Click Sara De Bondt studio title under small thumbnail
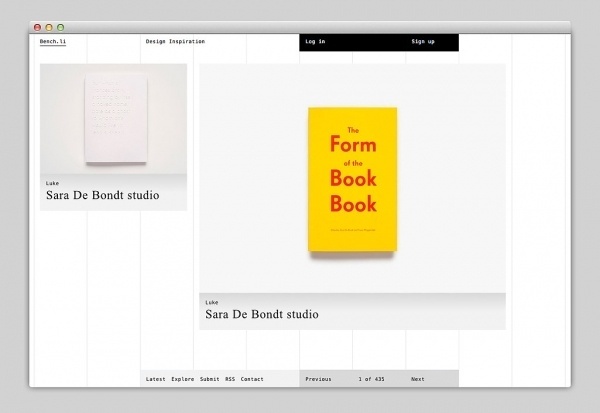The height and width of the screenshot is (413, 600). click(x=102, y=196)
